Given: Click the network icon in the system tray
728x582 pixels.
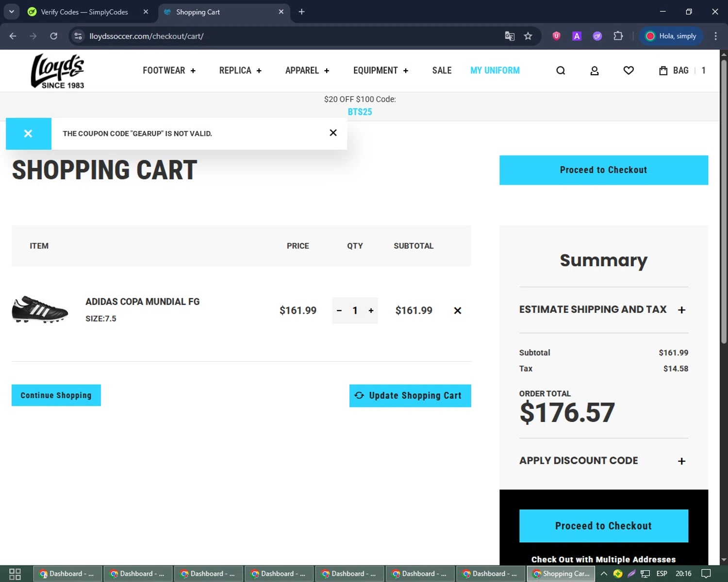Looking at the screenshot, I should click(x=645, y=574).
